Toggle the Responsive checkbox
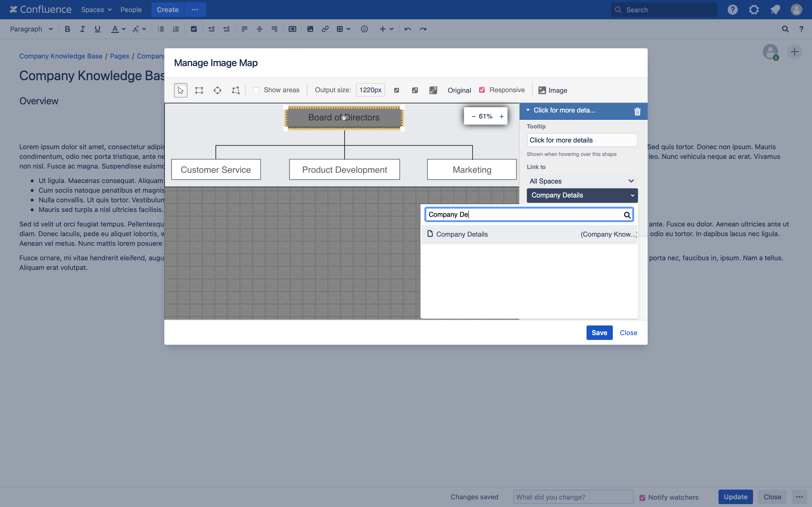Screen dimensions: 812x507 (482, 90)
